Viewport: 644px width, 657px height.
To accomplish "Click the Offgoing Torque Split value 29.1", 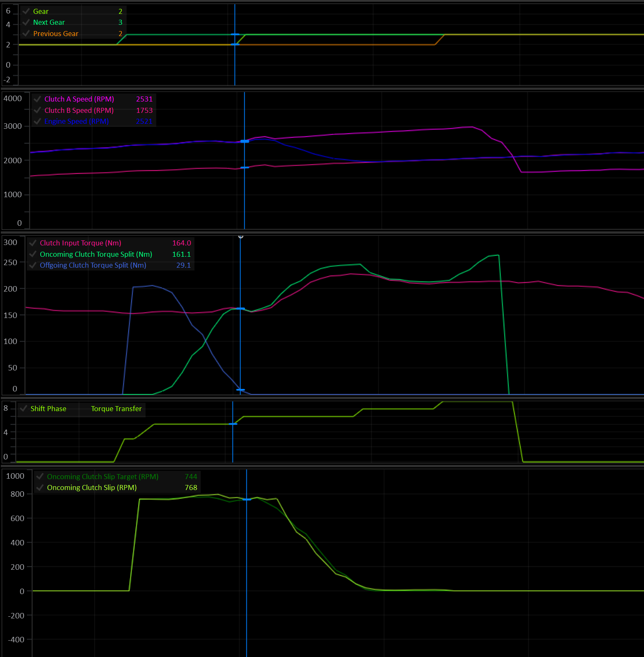I will tap(183, 265).
